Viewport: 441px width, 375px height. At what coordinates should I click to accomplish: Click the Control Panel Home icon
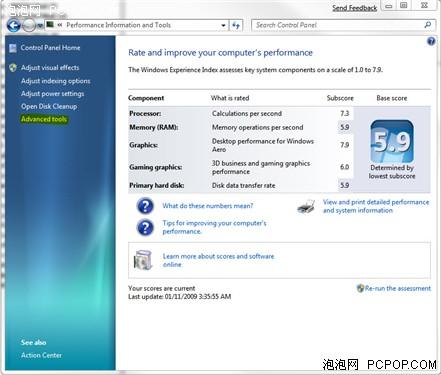(x=13, y=48)
